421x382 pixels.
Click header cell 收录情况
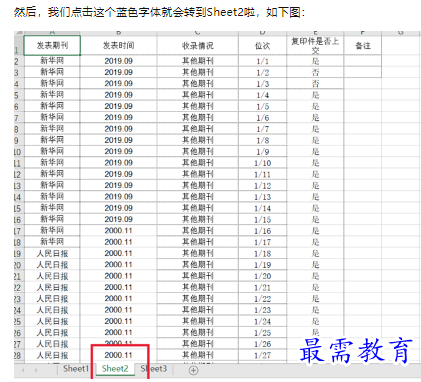pos(197,45)
